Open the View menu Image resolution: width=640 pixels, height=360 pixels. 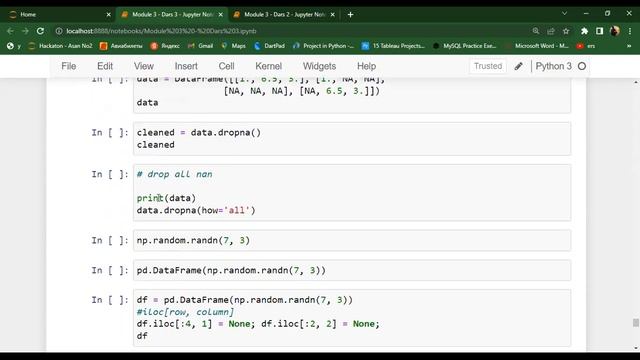144,66
